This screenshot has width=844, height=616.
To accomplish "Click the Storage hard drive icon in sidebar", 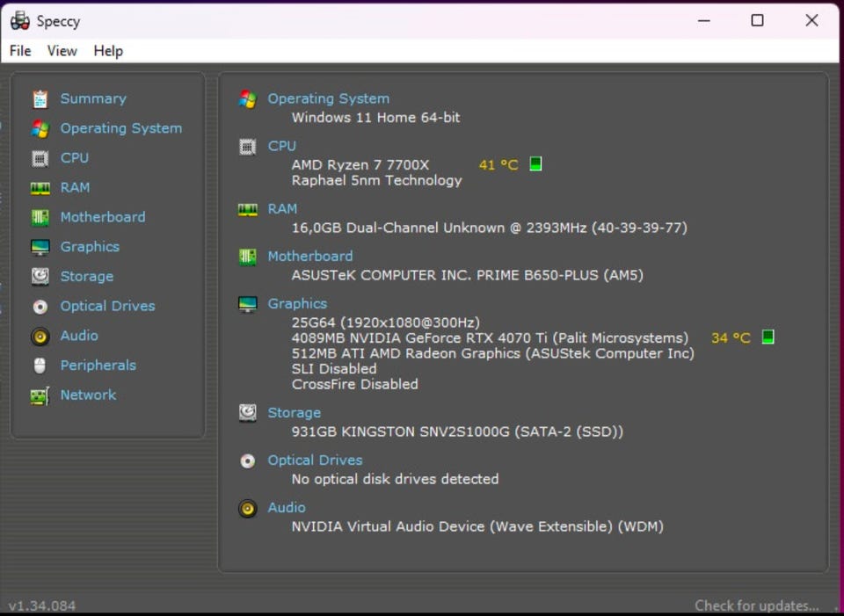I will tap(40, 277).
